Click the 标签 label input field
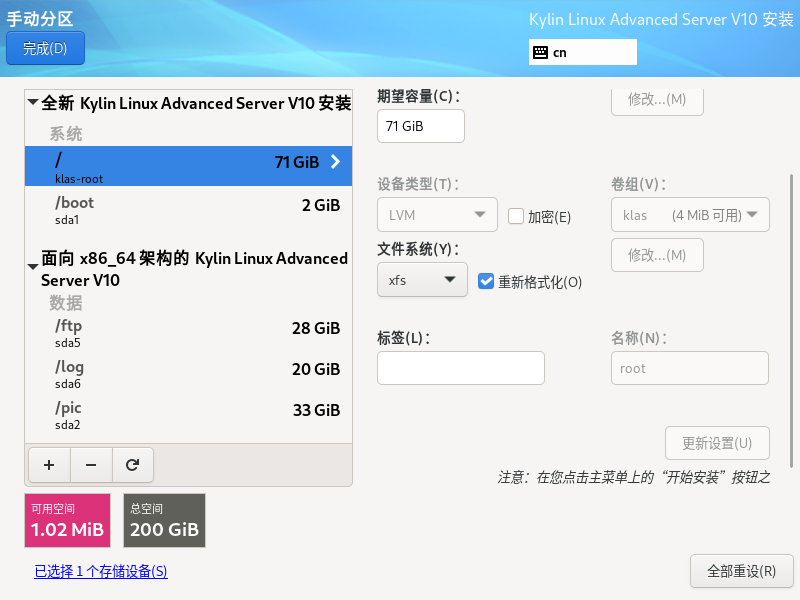The height and width of the screenshot is (600, 800). click(460, 368)
